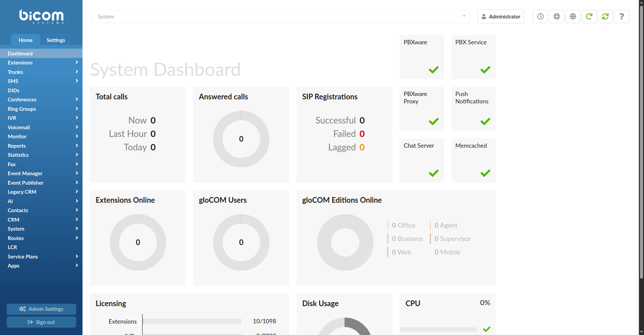Open the System tenant dropdown
This screenshot has height=335, width=644.
281,16
